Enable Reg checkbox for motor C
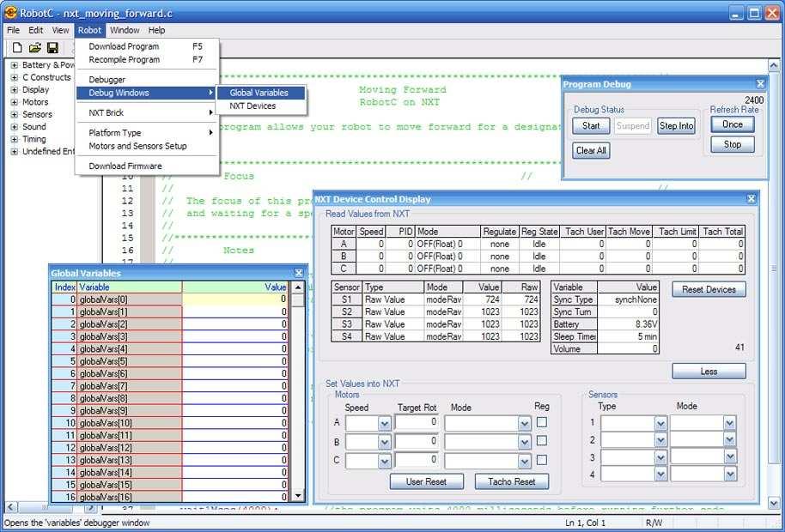This screenshot has height=532, width=785. click(542, 460)
